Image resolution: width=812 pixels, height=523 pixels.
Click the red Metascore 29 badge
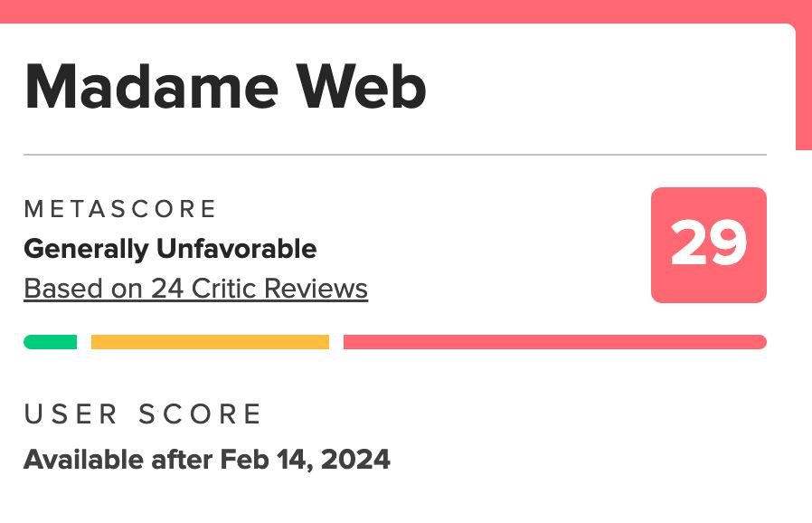pos(708,245)
